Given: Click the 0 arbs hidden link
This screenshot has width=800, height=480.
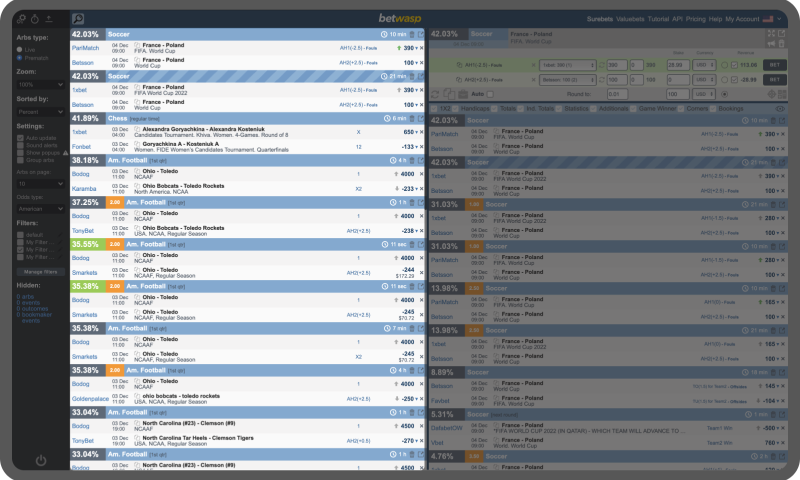Looking at the screenshot, I should pyautogui.click(x=25, y=296).
